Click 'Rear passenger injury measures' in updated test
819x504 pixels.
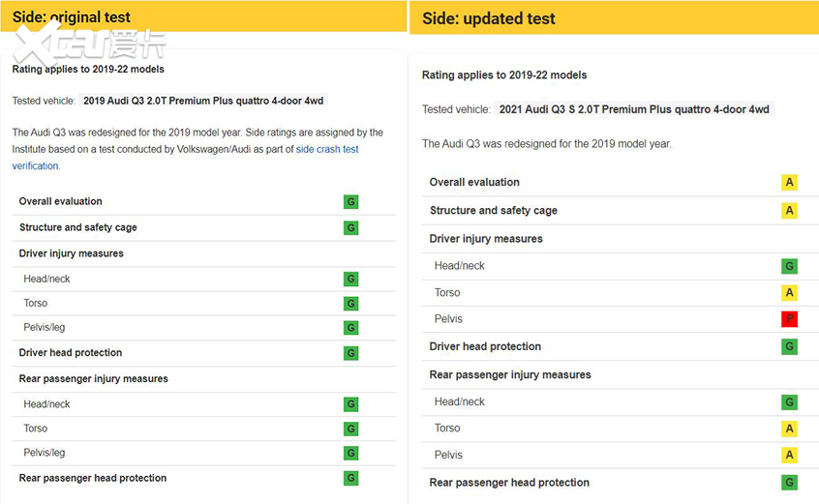[510, 374]
